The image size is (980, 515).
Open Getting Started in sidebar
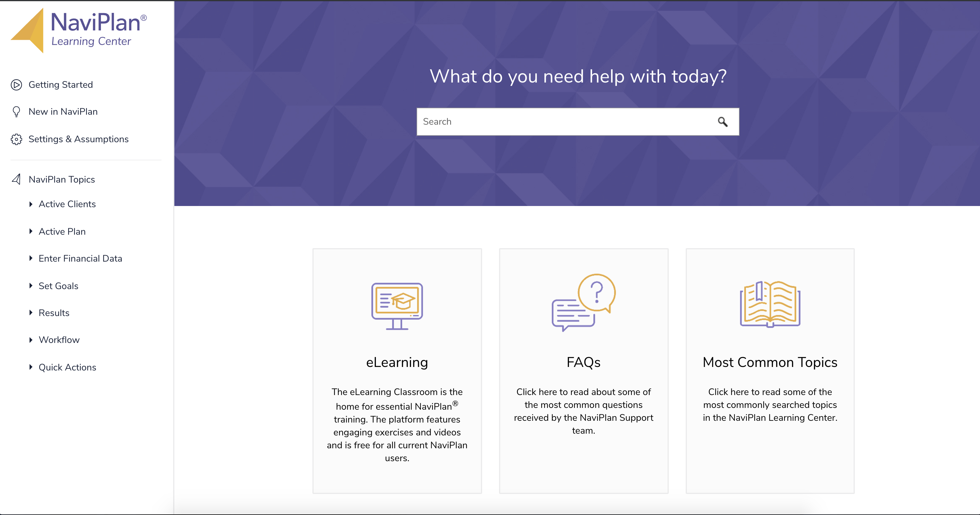pyautogui.click(x=61, y=85)
